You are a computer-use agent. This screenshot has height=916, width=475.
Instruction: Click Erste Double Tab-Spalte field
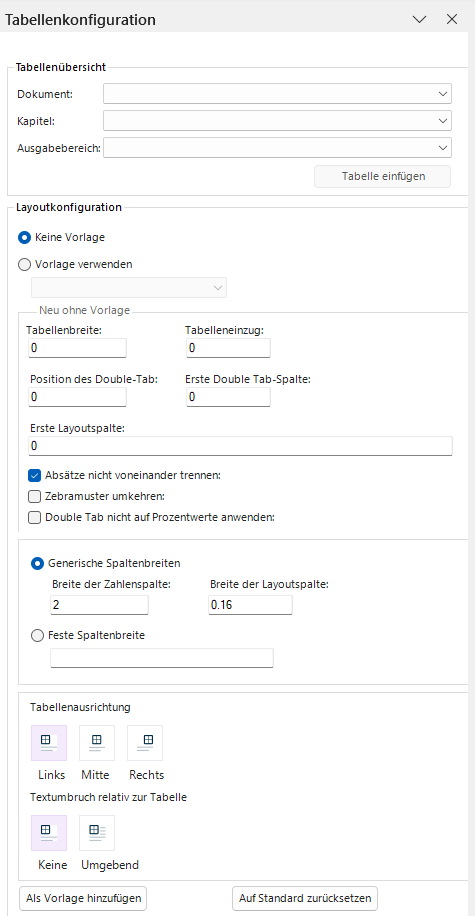pyautogui.click(x=228, y=397)
